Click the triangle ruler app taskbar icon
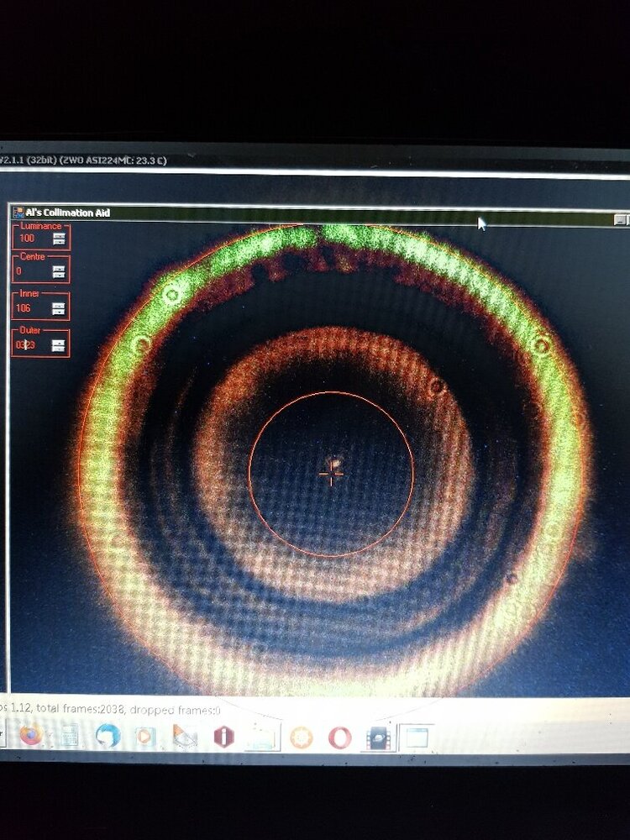 184,736
